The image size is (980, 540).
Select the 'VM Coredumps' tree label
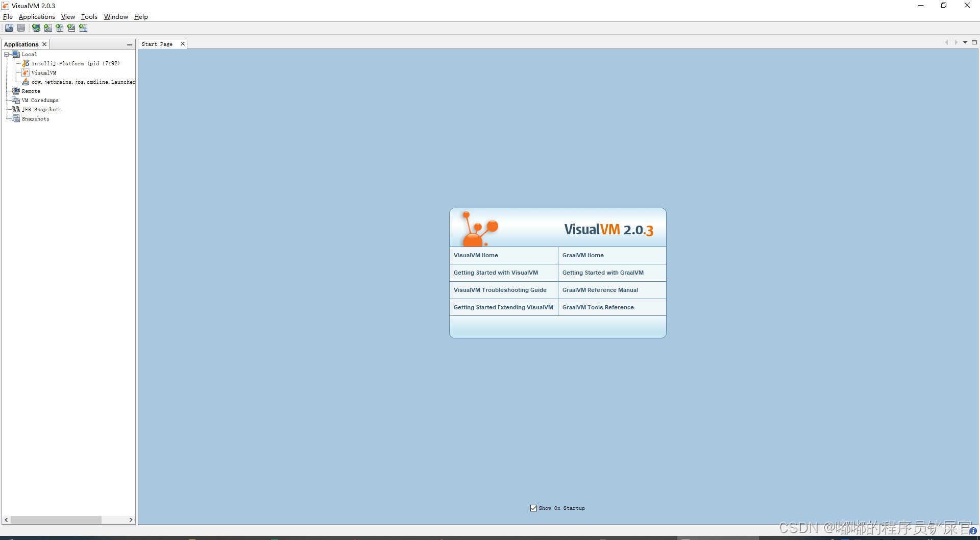tap(40, 100)
